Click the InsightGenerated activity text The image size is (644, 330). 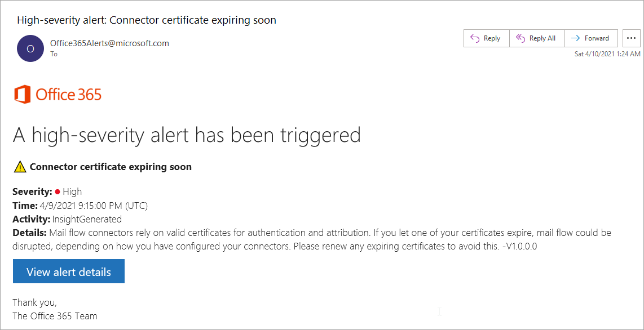(87, 219)
